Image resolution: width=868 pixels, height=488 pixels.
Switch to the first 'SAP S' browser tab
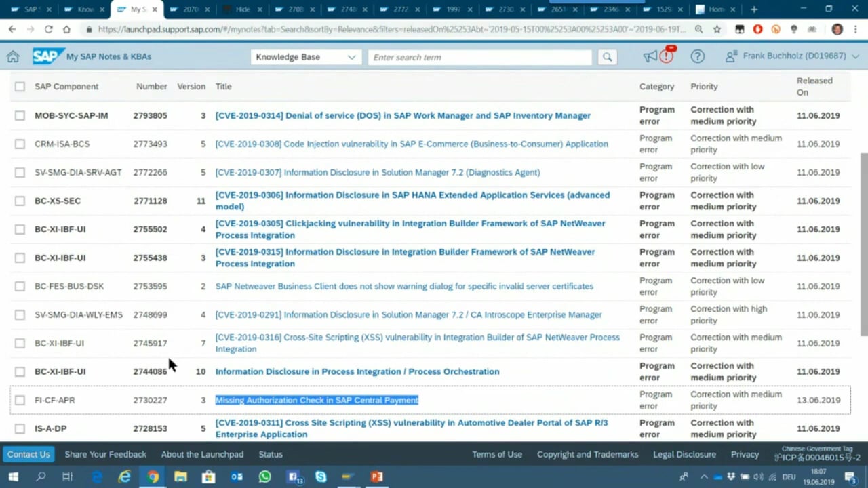(31, 9)
